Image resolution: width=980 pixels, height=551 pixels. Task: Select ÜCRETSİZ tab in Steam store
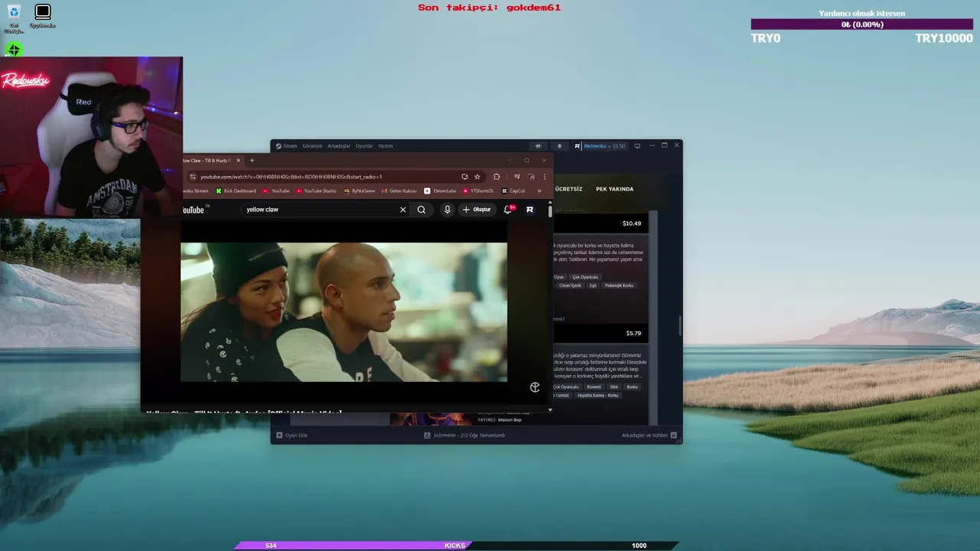click(x=569, y=189)
